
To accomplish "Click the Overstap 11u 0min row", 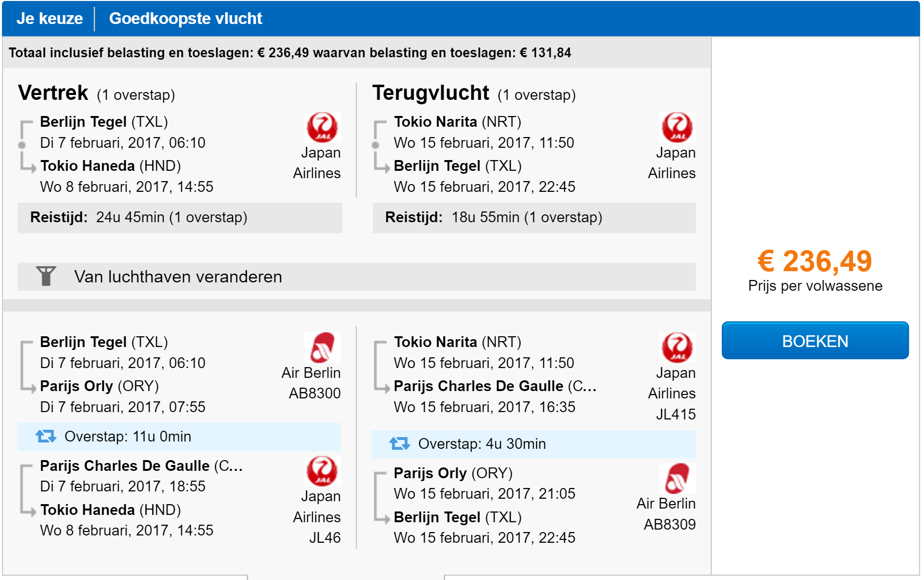I will click(x=180, y=437).
